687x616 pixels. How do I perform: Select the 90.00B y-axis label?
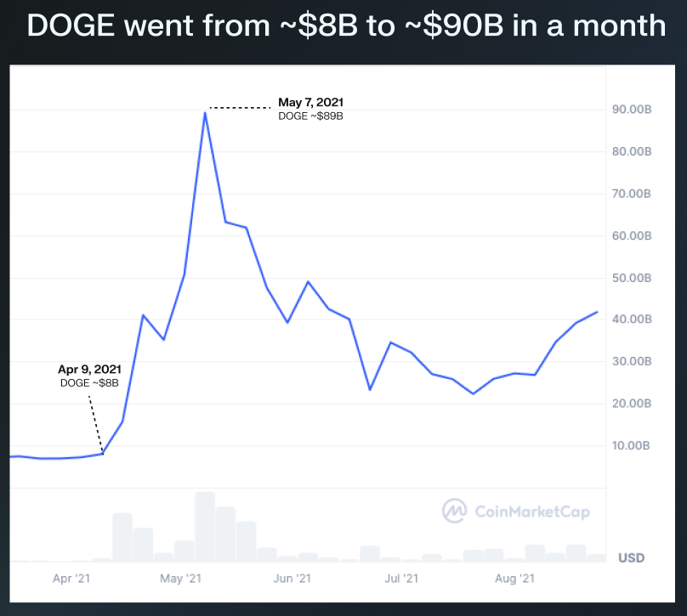(632, 110)
